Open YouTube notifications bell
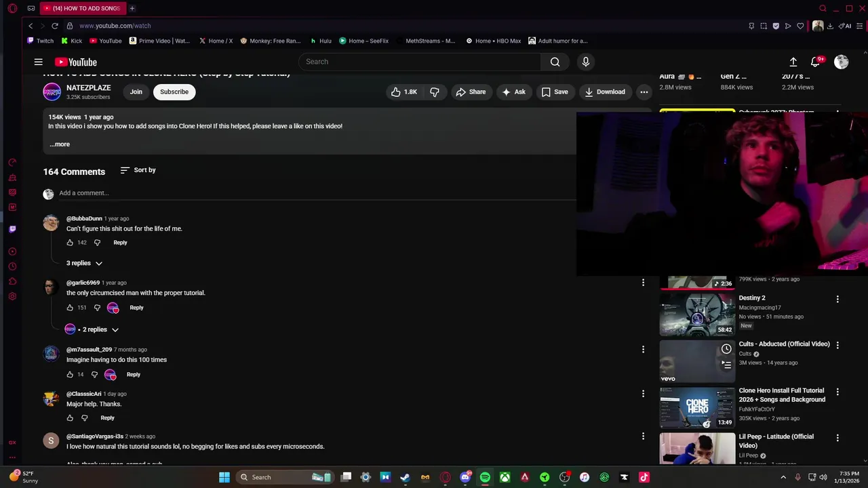 (816, 62)
